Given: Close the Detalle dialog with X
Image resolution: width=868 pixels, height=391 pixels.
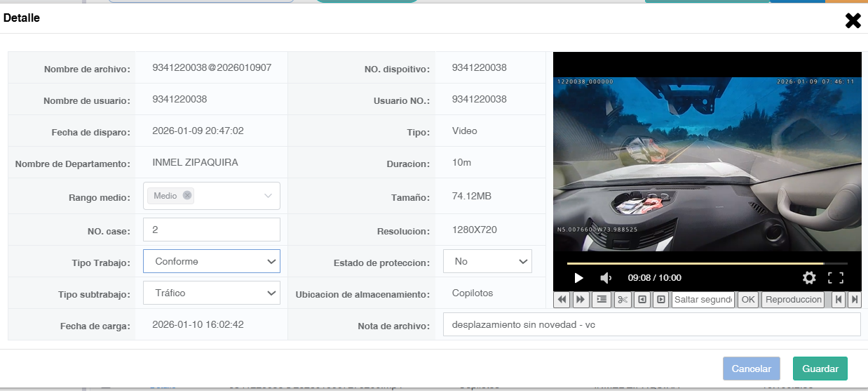Looking at the screenshot, I should click(853, 20).
